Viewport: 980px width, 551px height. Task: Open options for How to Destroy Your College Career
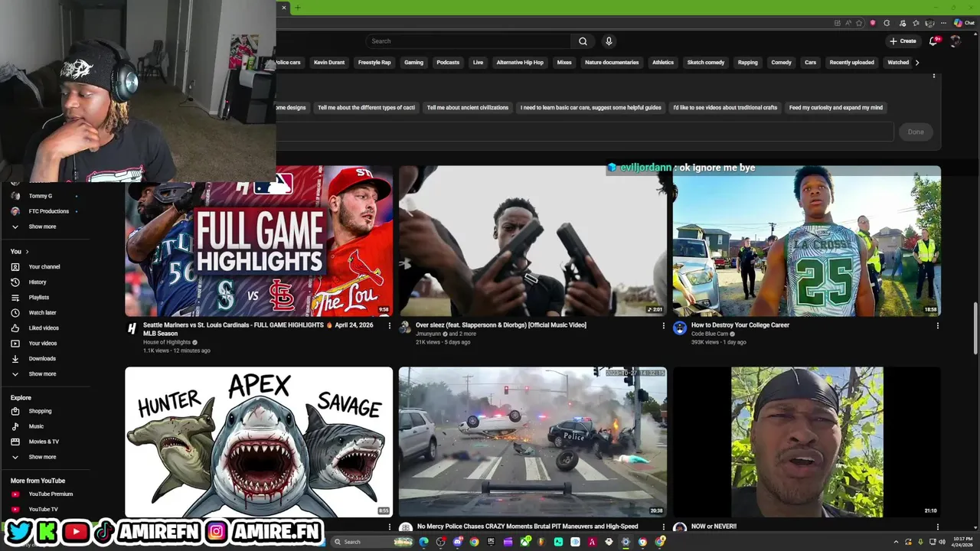937,325
